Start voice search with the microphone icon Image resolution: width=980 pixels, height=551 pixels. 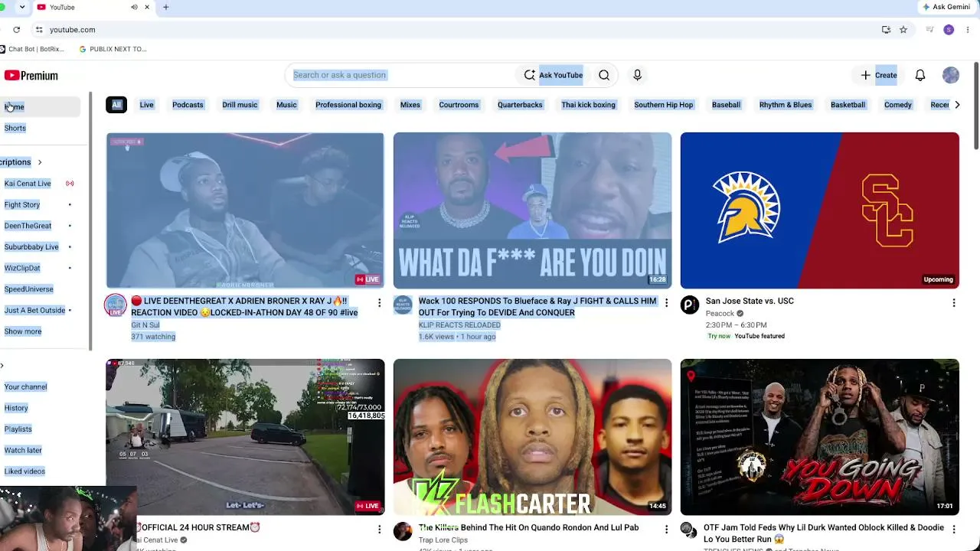[637, 75]
